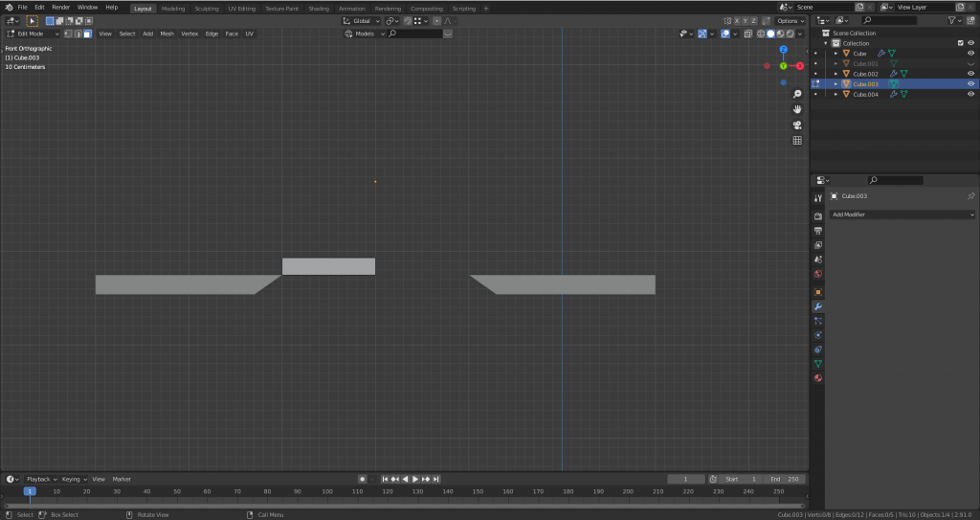Click the red X axis gizmo circle
980x520 pixels.
coord(800,66)
